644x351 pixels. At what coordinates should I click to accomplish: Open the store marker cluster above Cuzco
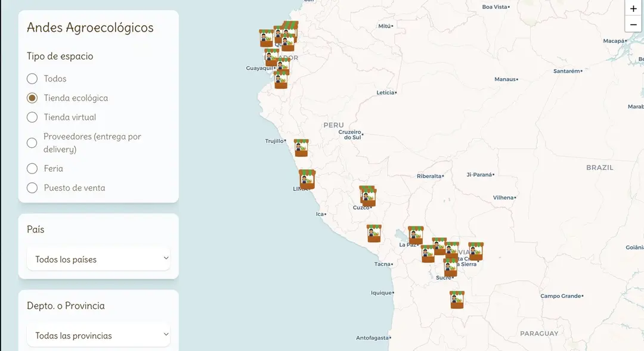tap(367, 196)
